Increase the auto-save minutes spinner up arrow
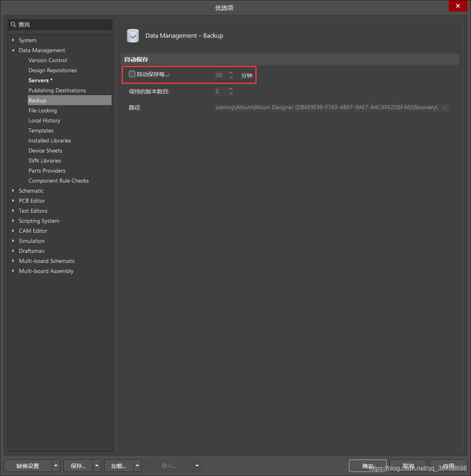This screenshot has height=476, width=471. tap(231, 73)
